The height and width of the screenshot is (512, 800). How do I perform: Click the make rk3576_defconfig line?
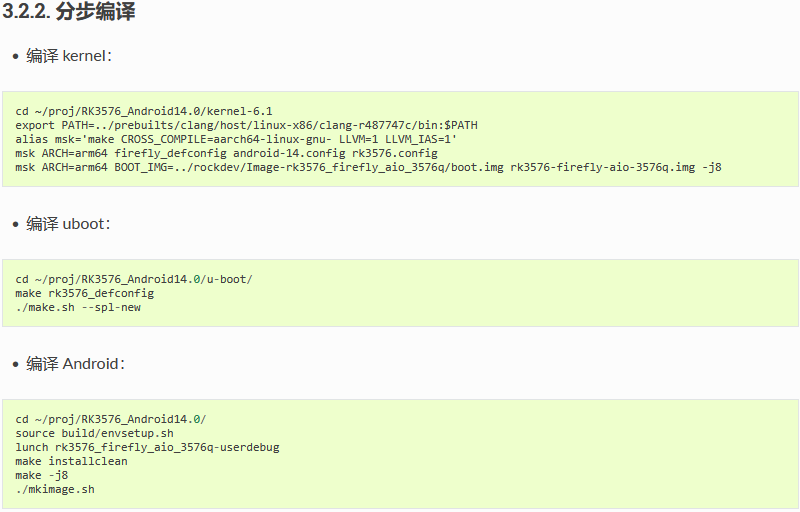85,293
